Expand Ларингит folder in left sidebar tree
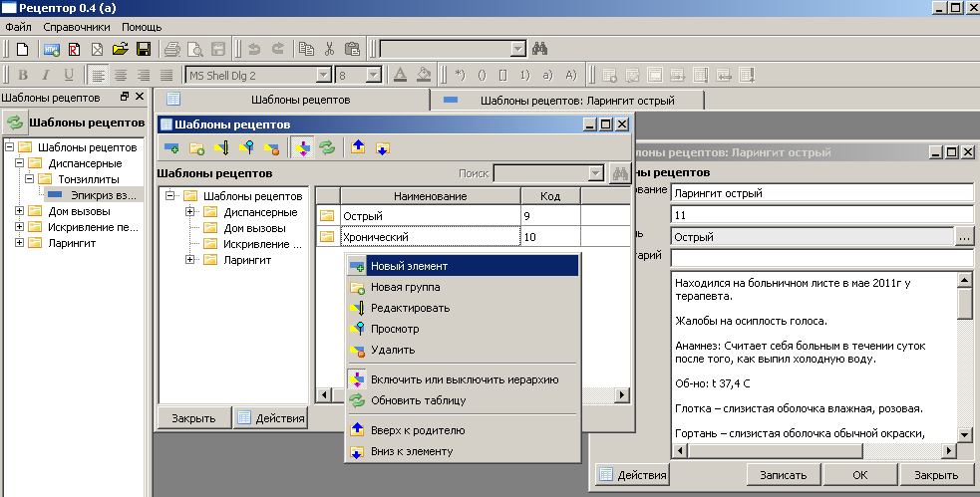This screenshot has height=497, width=980. (21, 243)
